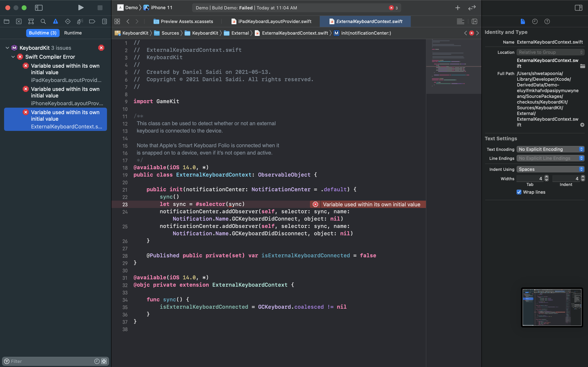
Task: Open the Breakpoint navigator
Action: (92, 21)
